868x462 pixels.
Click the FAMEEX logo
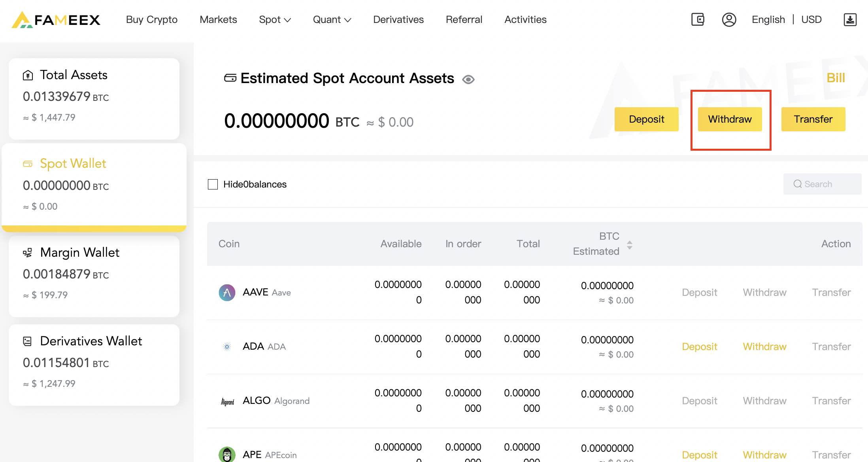[x=56, y=20]
